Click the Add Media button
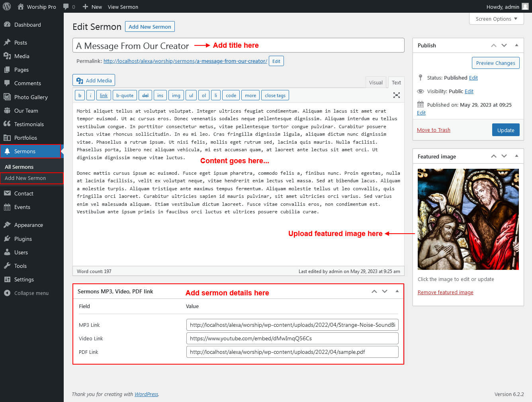532x402 pixels. click(94, 80)
